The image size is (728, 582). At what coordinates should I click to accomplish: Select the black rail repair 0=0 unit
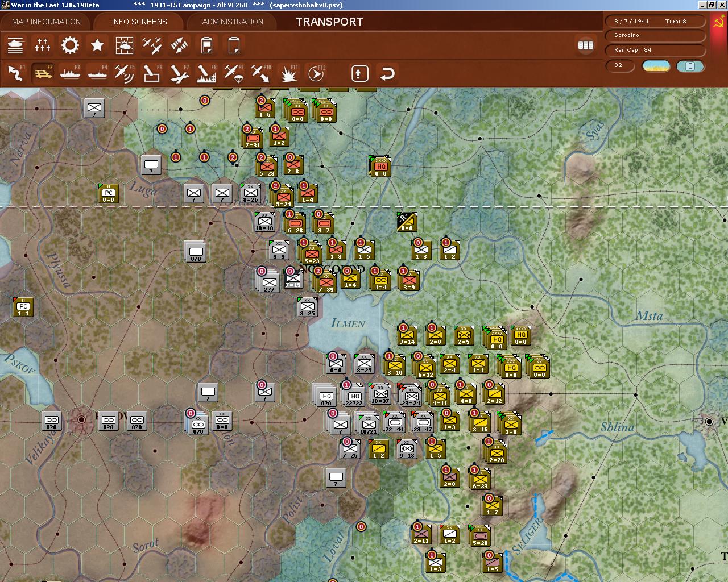407,222
